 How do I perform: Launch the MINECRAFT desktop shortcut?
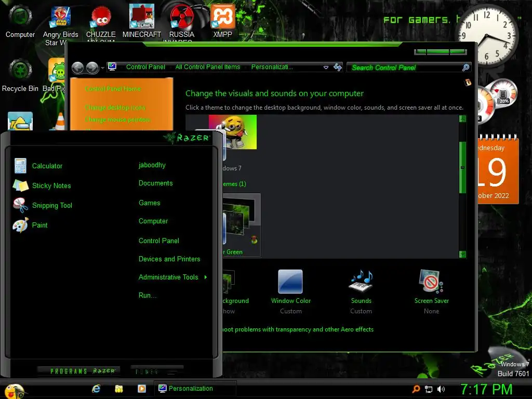point(141,21)
